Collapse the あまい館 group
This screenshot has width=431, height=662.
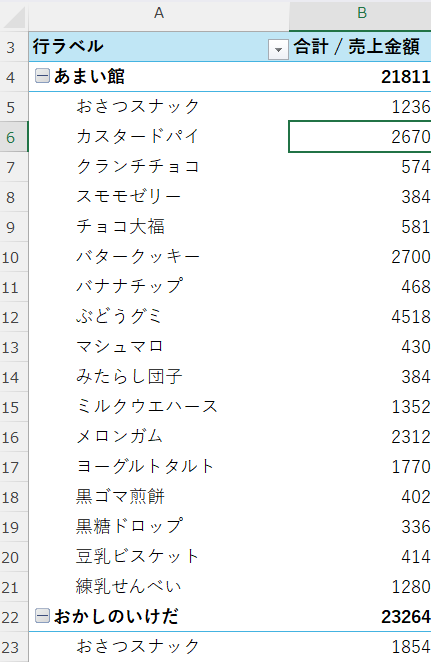point(42,76)
